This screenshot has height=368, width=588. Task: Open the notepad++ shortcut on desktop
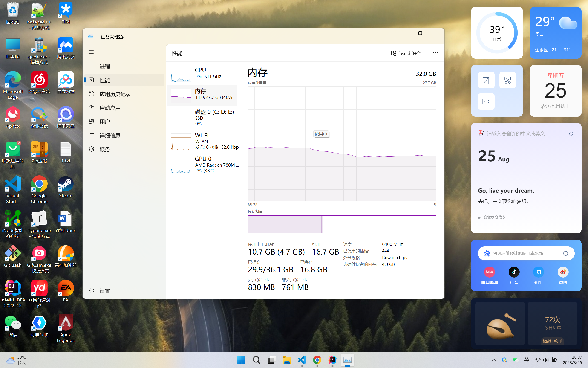pos(39,16)
